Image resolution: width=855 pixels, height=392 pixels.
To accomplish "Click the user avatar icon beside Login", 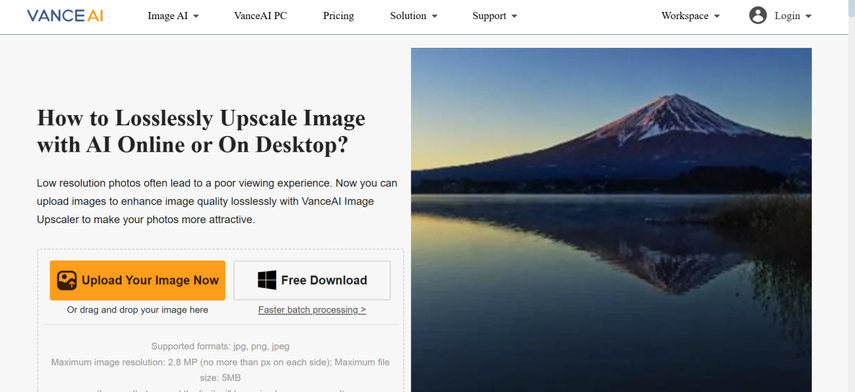I will point(757,16).
